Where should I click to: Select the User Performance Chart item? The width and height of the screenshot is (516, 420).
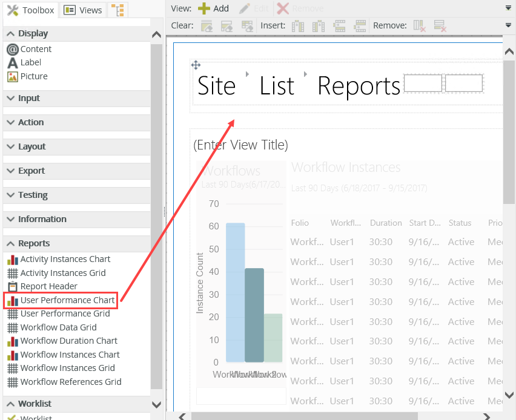tap(67, 300)
